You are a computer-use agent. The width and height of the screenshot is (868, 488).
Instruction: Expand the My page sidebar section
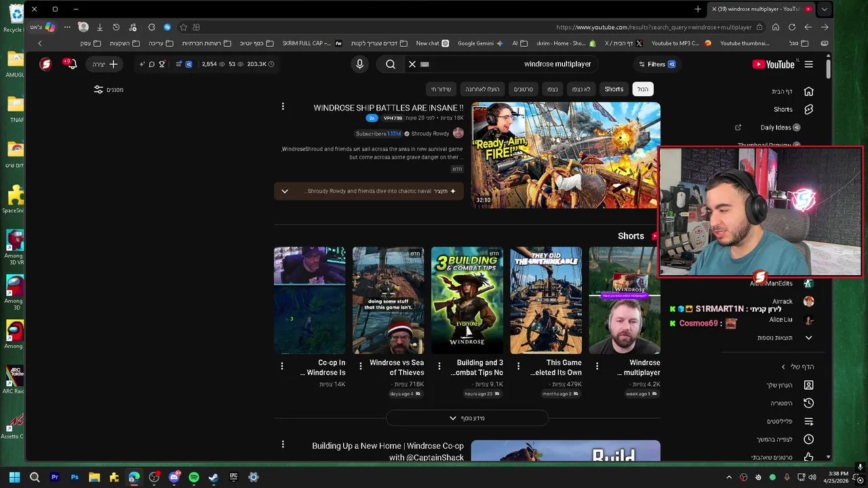tap(797, 367)
